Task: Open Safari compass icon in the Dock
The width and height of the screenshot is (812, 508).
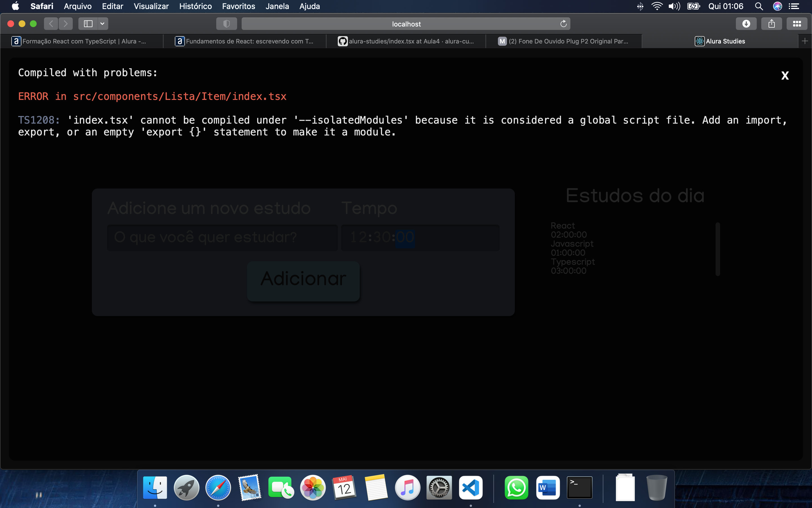Action: click(x=218, y=487)
